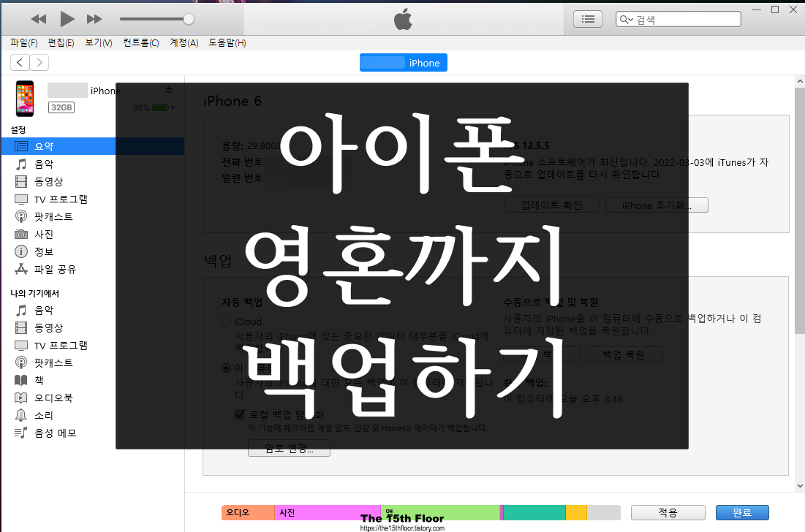The width and height of the screenshot is (805, 532).
Task: Select the this-computer backup radio button
Action: point(226,368)
